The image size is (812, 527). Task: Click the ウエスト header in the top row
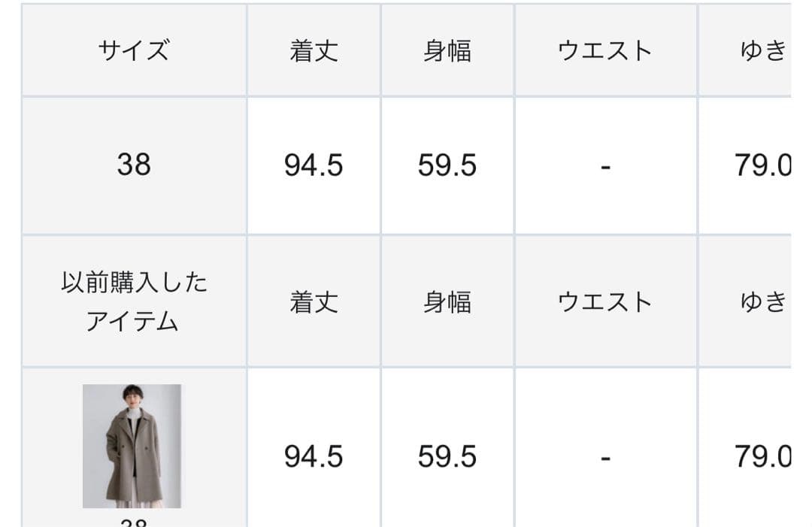pos(605,51)
